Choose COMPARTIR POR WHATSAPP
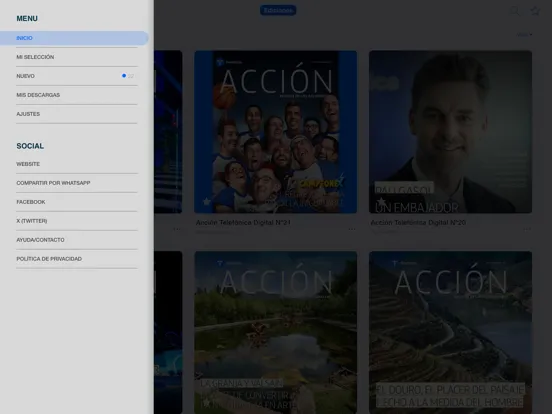Viewport: 552px width, 414px height. coord(77,183)
